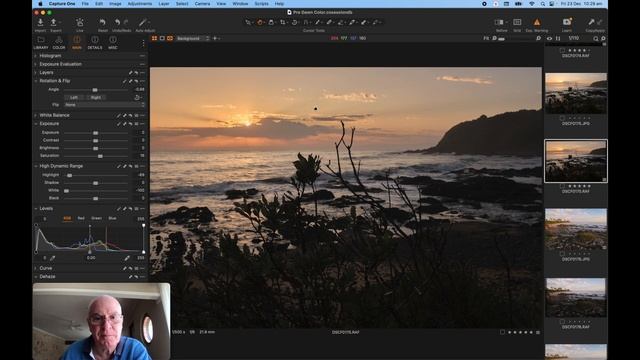Viewport: 640px width, 360px height.
Task: Open the Live capture toolbar icon
Action: [80, 22]
